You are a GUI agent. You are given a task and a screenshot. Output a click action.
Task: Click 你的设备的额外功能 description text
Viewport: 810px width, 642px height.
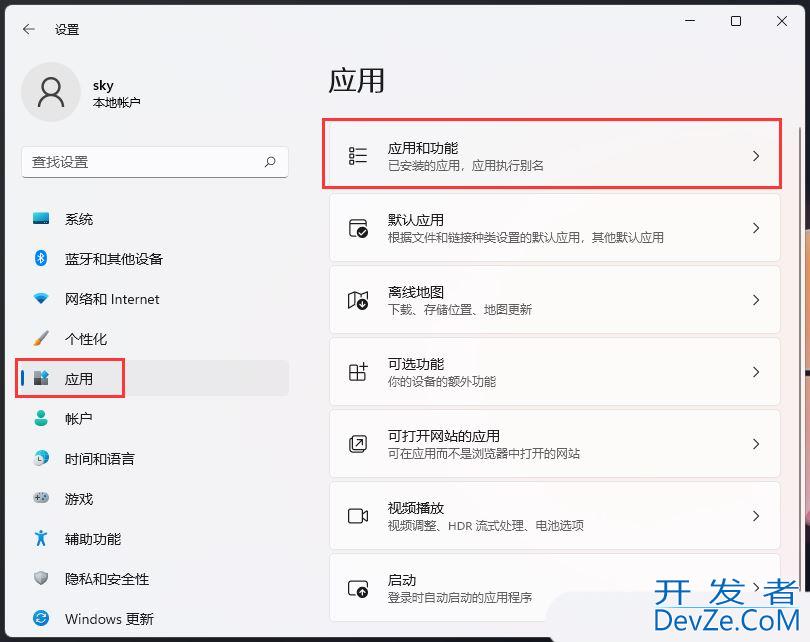click(x=442, y=382)
